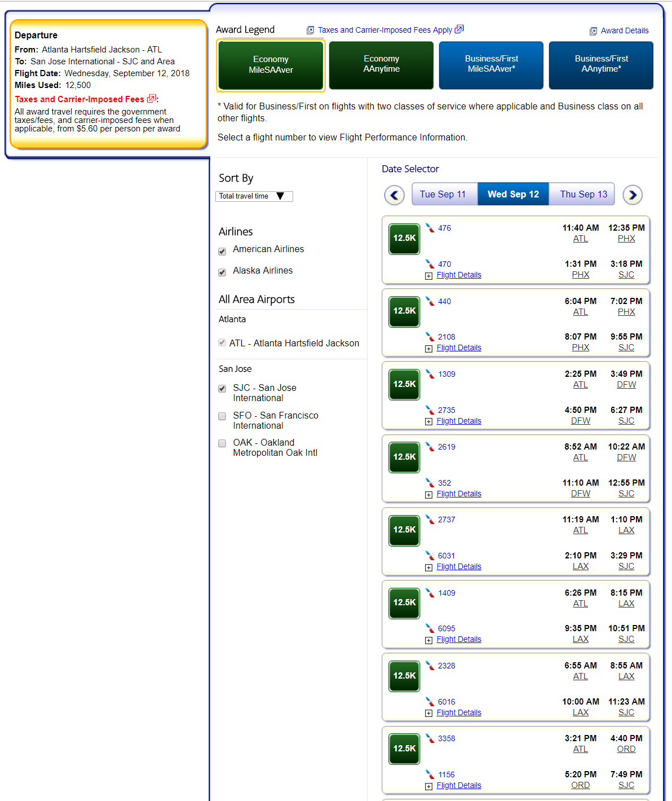The image size is (672, 801).
Task: Expand Flight Details for flight 2619 itinerary
Action: [x=458, y=494]
